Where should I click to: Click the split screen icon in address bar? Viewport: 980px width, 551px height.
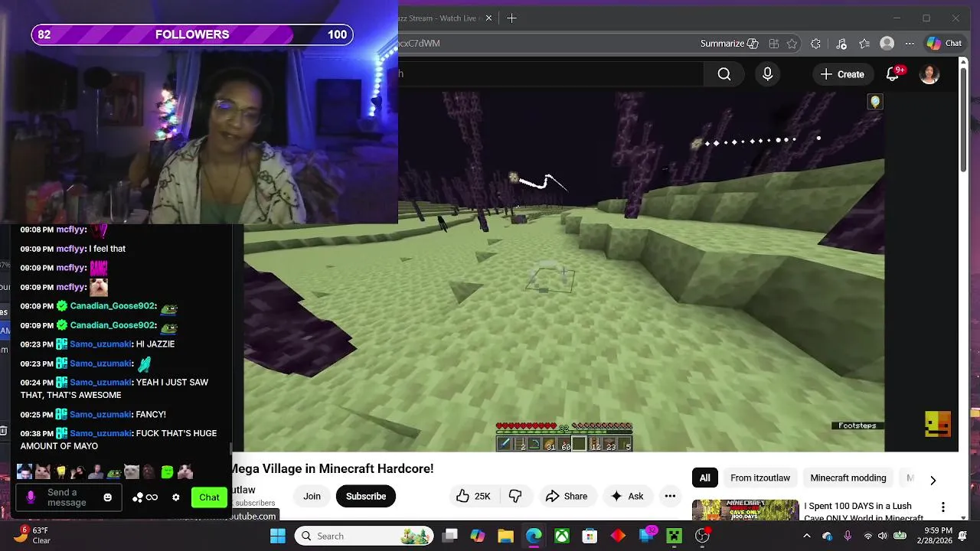[x=774, y=44]
